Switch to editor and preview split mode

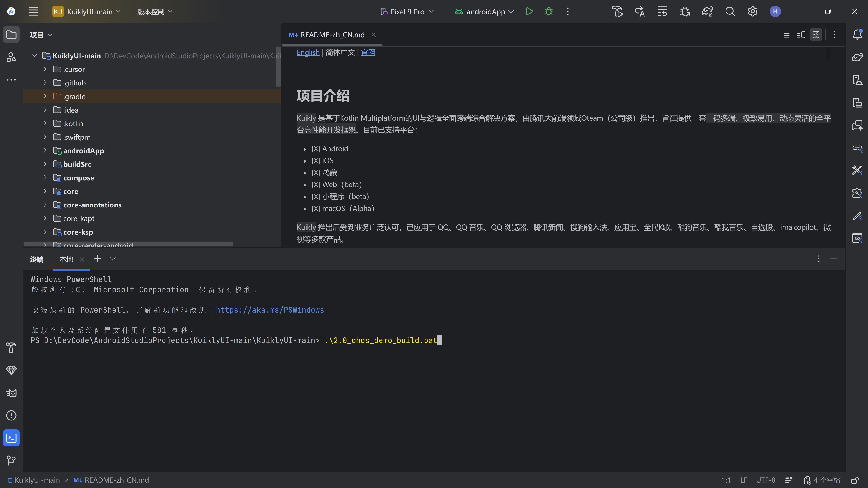tap(801, 34)
